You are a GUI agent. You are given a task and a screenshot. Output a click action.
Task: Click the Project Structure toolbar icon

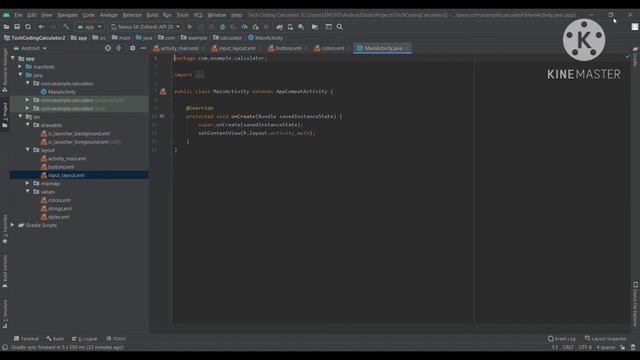(x=315, y=27)
